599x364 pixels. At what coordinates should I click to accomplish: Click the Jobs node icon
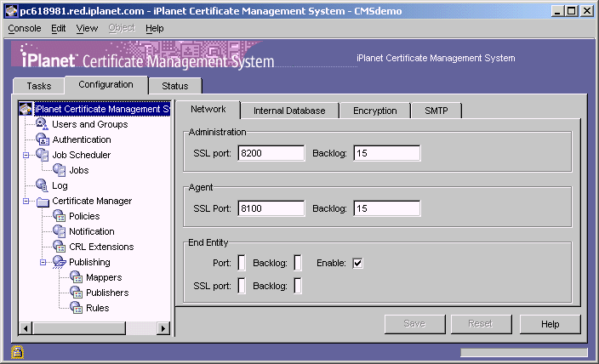(x=59, y=170)
